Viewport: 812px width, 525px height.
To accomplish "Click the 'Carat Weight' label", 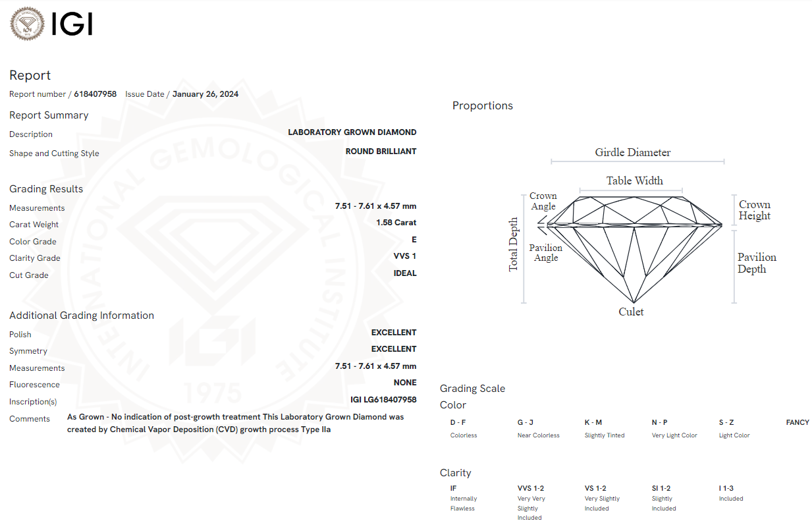I will [x=34, y=225].
